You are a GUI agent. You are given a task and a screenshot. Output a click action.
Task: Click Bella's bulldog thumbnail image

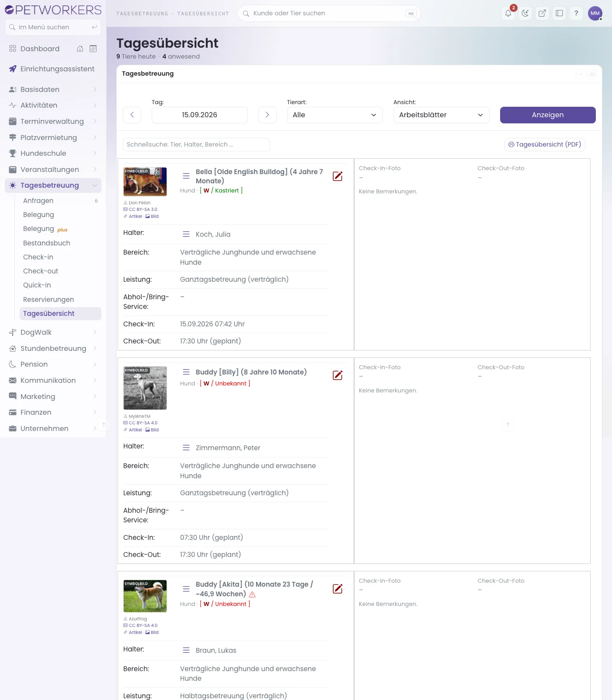pos(145,182)
